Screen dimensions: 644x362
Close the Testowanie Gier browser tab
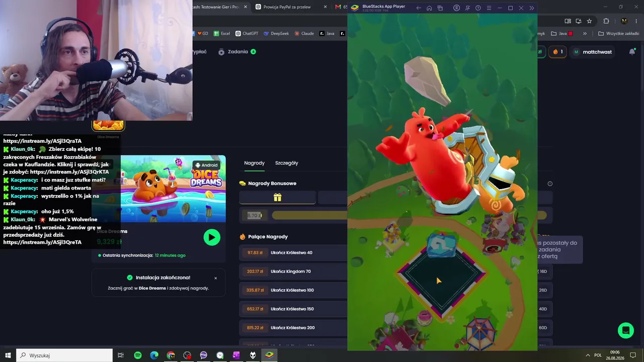[246, 7]
